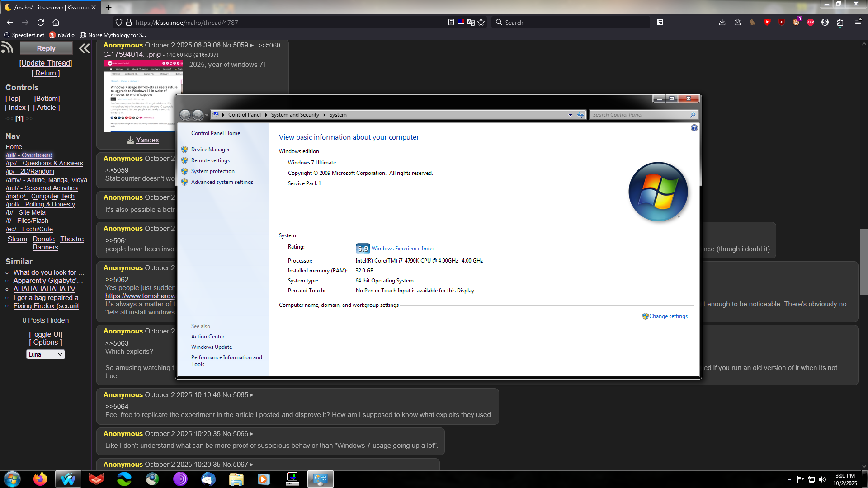
Task: Open the Luna theme dropdown
Action: (45, 355)
